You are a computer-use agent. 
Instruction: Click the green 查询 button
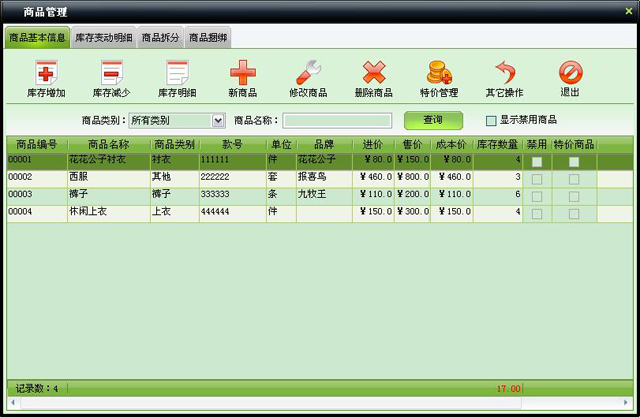point(433,120)
